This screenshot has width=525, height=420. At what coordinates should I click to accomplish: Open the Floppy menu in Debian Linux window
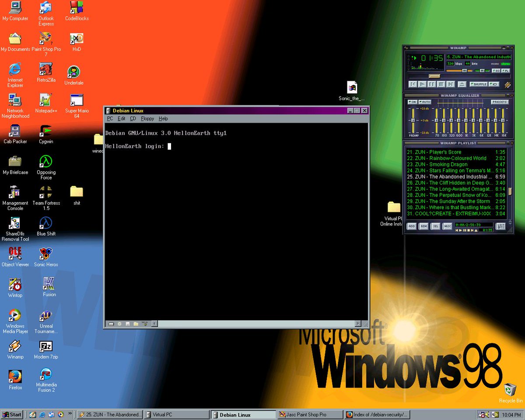[x=147, y=119]
